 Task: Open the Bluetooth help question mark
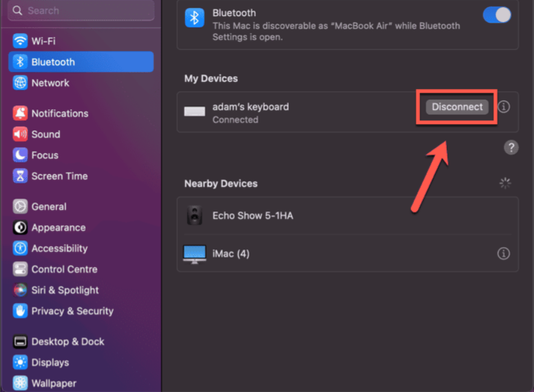pyautogui.click(x=511, y=147)
